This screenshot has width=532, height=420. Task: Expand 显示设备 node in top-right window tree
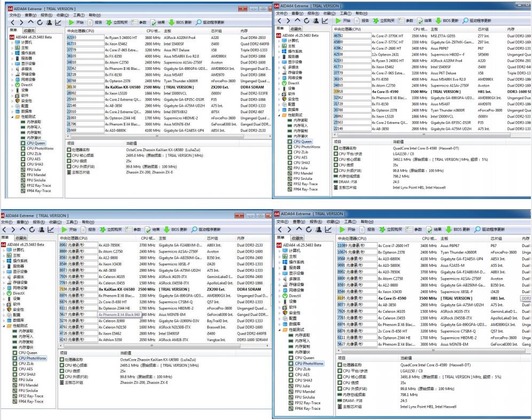pos(279,62)
